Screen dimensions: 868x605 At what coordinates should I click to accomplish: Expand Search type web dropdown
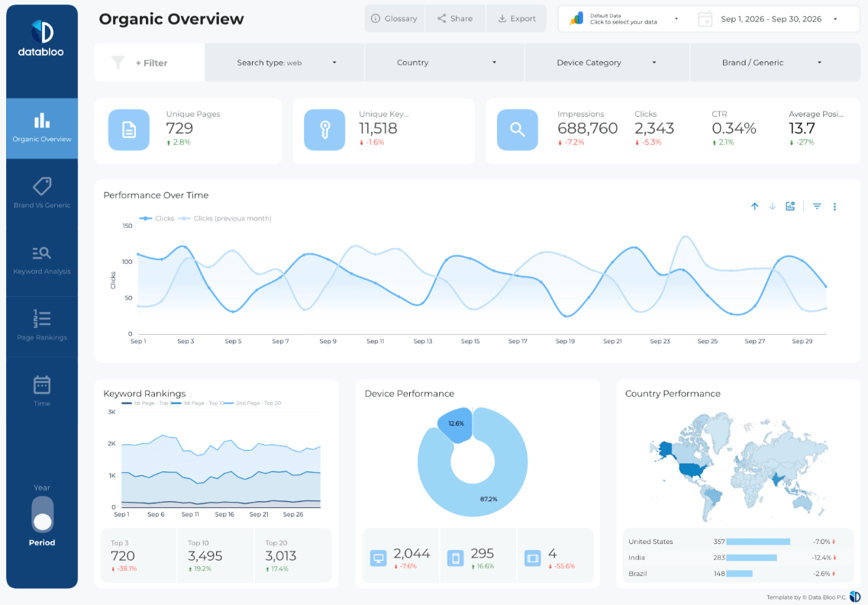[x=285, y=63]
